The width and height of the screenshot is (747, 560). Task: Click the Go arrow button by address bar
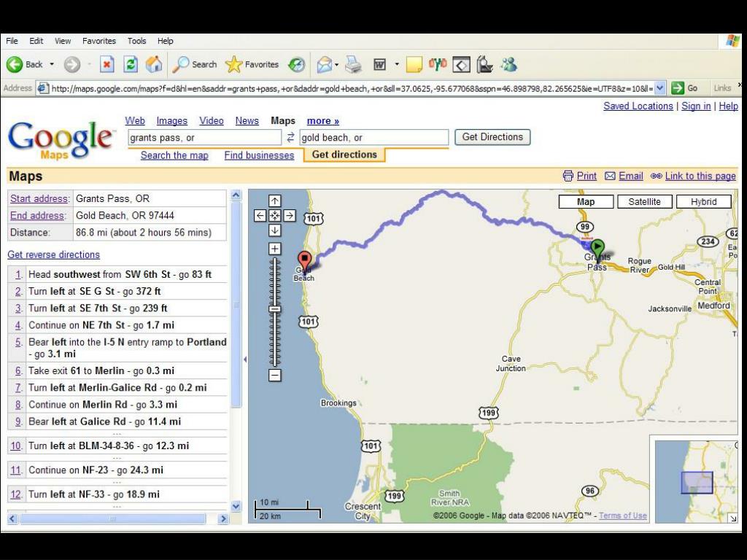tap(678, 88)
